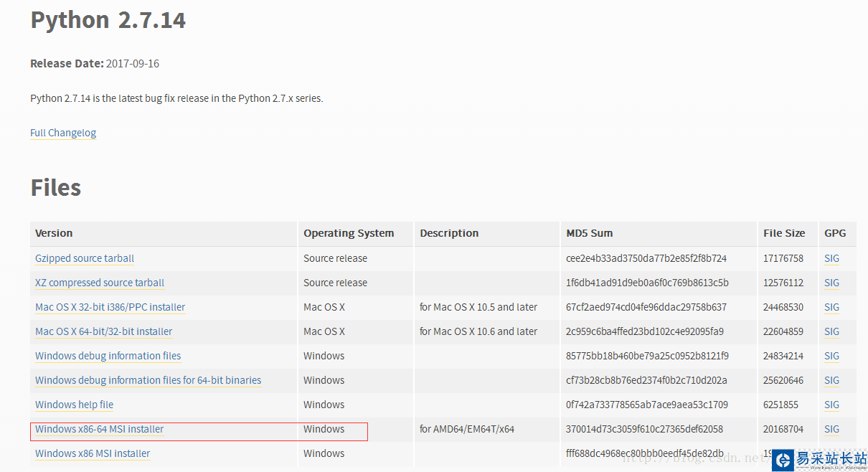Click debug information files for 64-bit binaries
868x472 pixels.
pos(148,380)
